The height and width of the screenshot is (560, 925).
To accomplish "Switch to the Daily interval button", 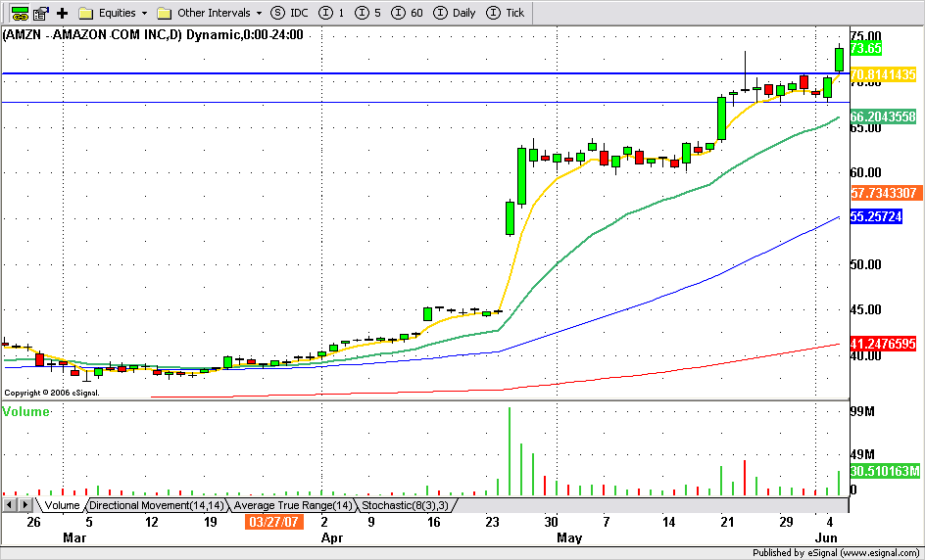I will tap(455, 13).
